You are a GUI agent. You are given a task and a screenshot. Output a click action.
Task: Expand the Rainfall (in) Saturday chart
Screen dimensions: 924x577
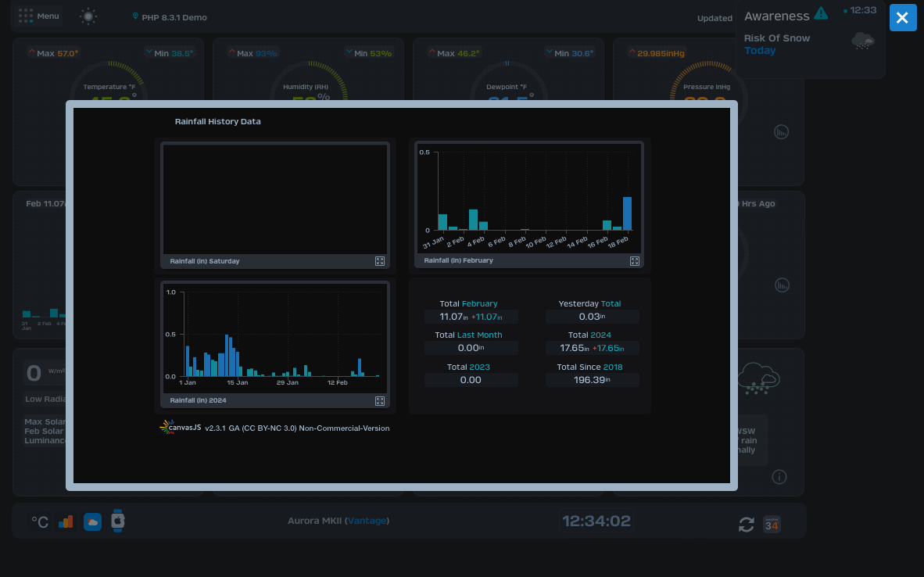tap(379, 261)
